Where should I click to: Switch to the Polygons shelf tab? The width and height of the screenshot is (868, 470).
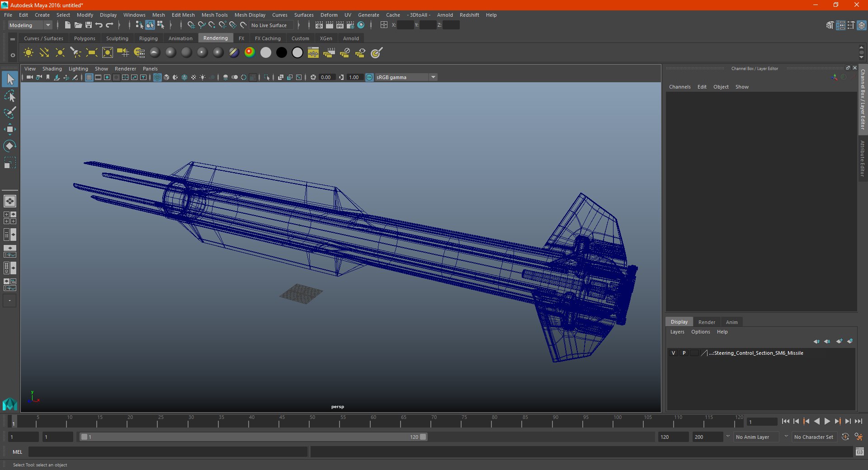[85, 38]
